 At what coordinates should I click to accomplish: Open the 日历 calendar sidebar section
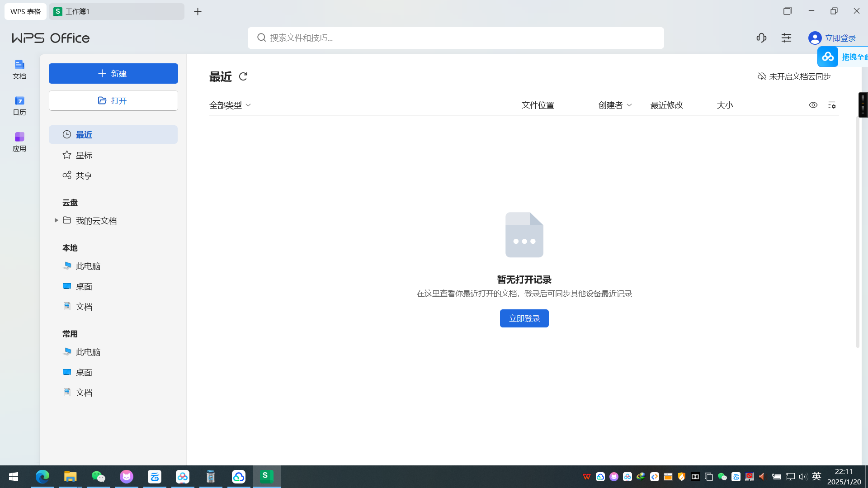(19, 105)
